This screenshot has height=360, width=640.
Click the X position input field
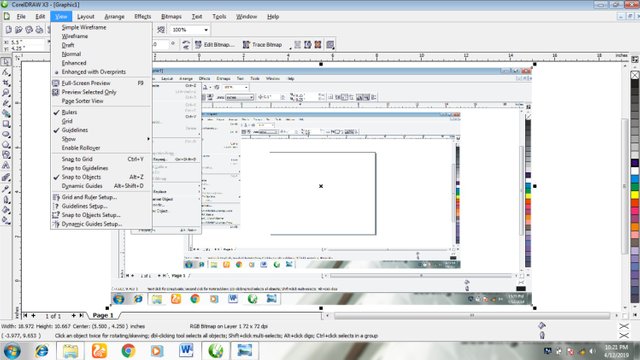pyautogui.click(x=27, y=42)
